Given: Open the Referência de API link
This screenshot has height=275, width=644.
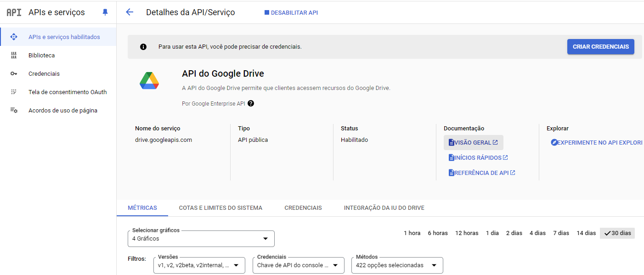Looking at the screenshot, I should point(482,173).
